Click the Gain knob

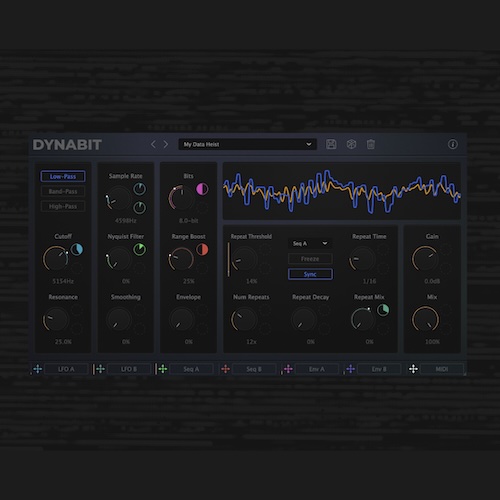(x=425, y=259)
